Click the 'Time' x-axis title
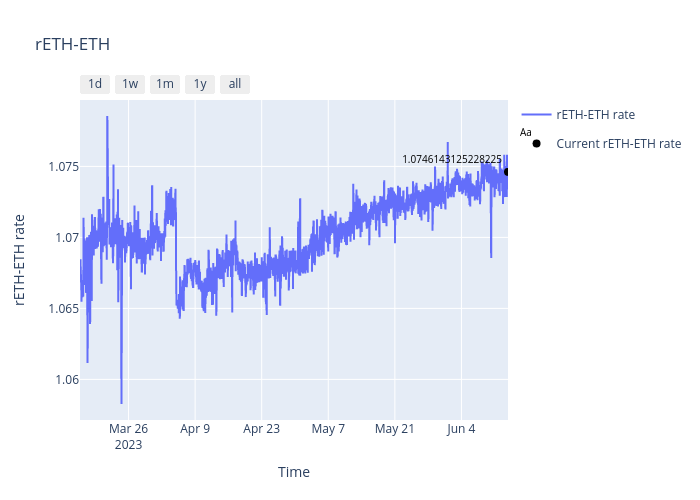The width and height of the screenshot is (700, 500). pyautogui.click(x=293, y=472)
